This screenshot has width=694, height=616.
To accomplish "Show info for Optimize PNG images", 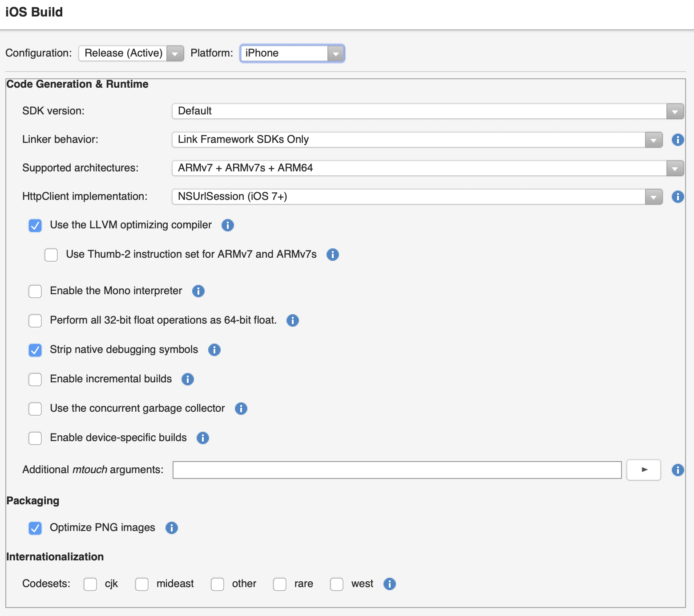I will point(172,528).
